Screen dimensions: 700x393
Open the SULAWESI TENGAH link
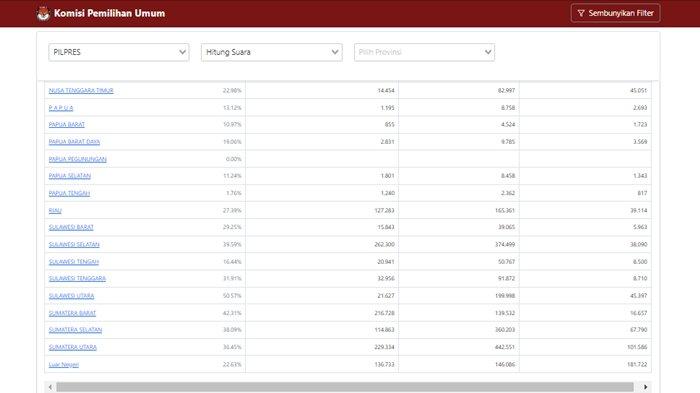tap(74, 262)
